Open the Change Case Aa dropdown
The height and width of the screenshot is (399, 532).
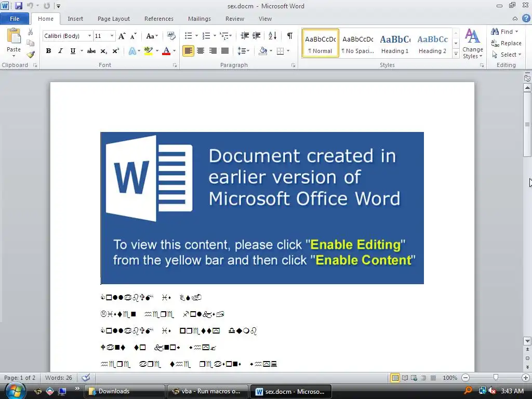point(152,36)
